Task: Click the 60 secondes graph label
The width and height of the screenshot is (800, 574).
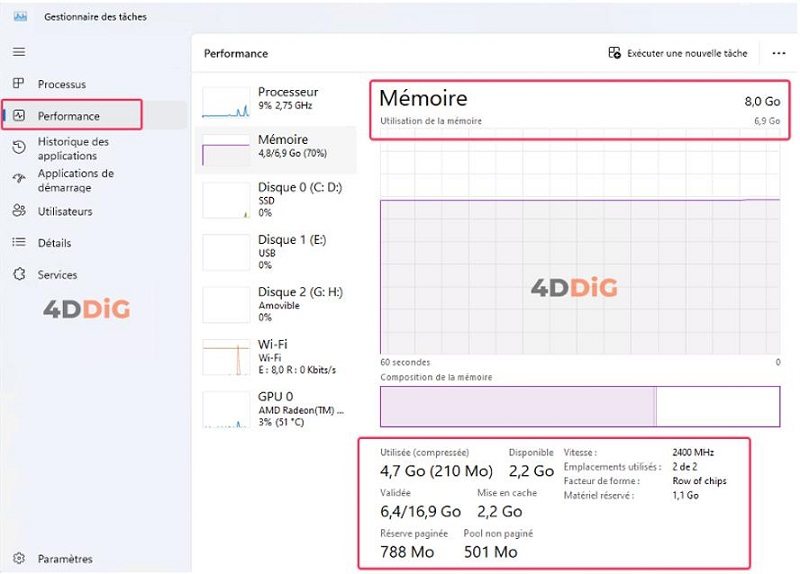Action: (405, 362)
